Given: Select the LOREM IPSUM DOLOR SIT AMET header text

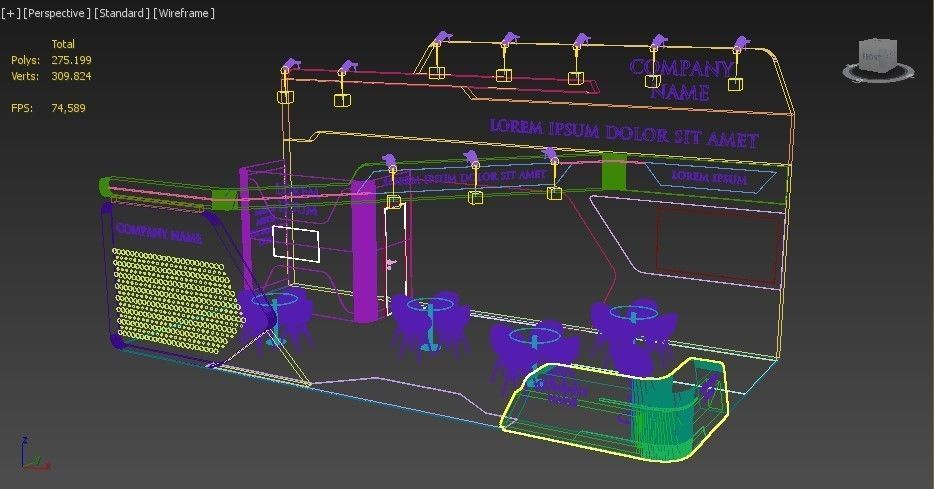Looking at the screenshot, I should pyautogui.click(x=624, y=133).
